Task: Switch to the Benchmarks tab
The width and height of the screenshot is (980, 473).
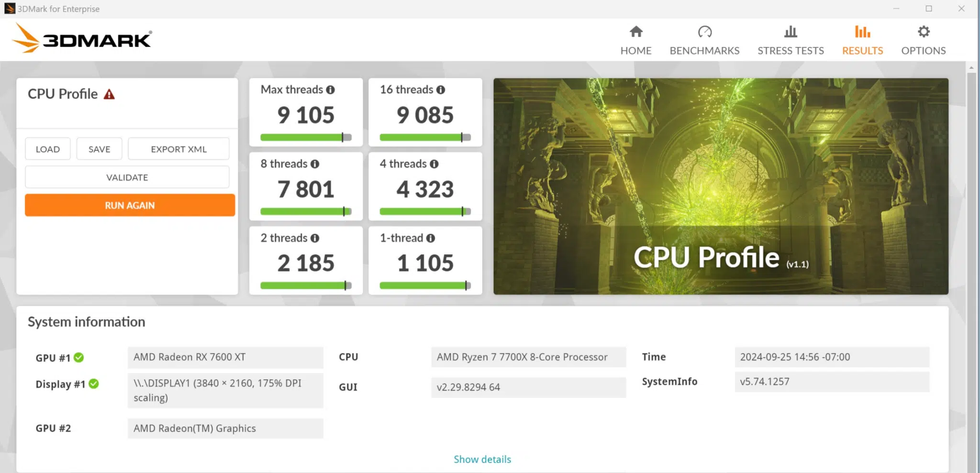Action: 704,40
